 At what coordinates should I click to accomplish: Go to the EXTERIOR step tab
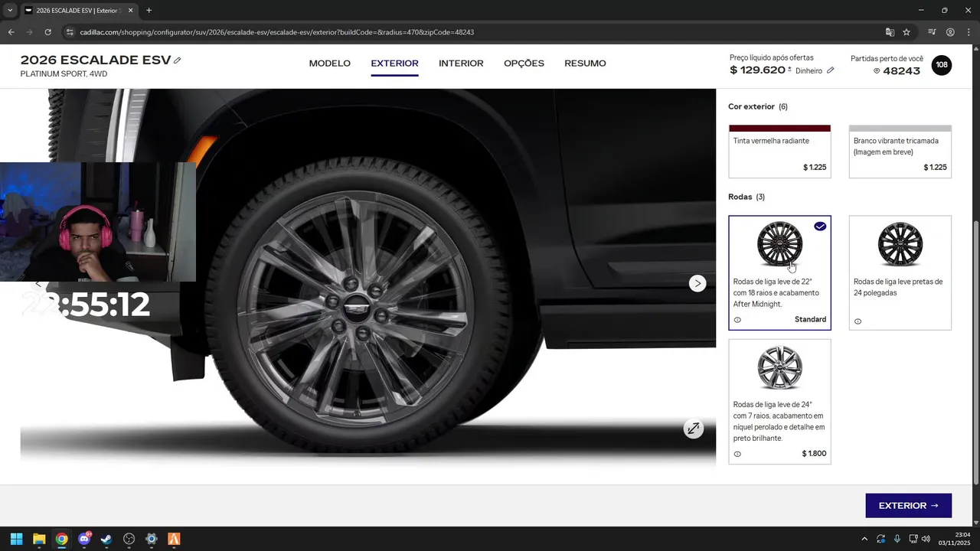click(394, 64)
